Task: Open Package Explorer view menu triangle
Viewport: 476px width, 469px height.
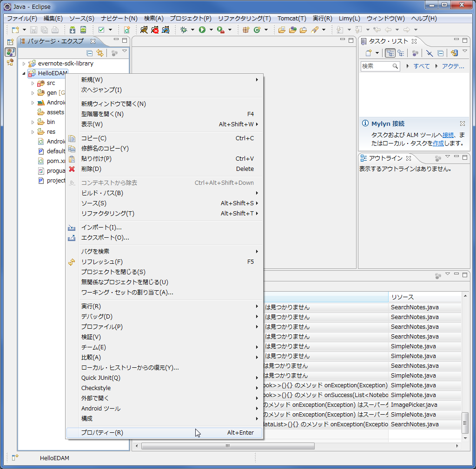Action: [125, 52]
